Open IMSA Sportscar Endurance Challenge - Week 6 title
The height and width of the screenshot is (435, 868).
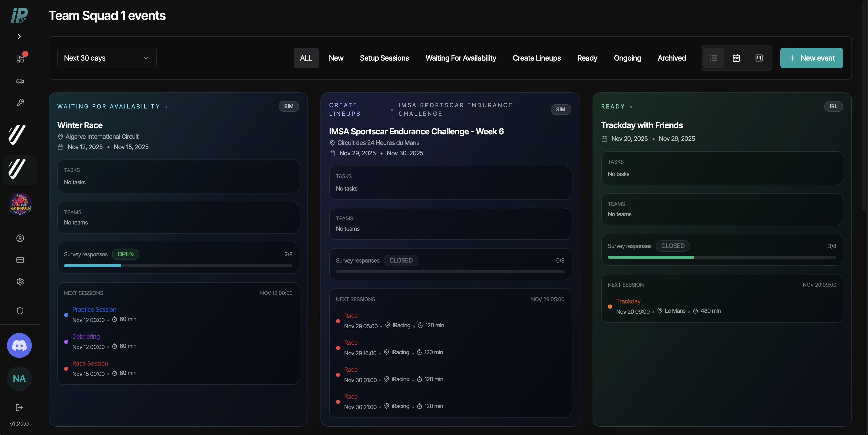click(416, 132)
